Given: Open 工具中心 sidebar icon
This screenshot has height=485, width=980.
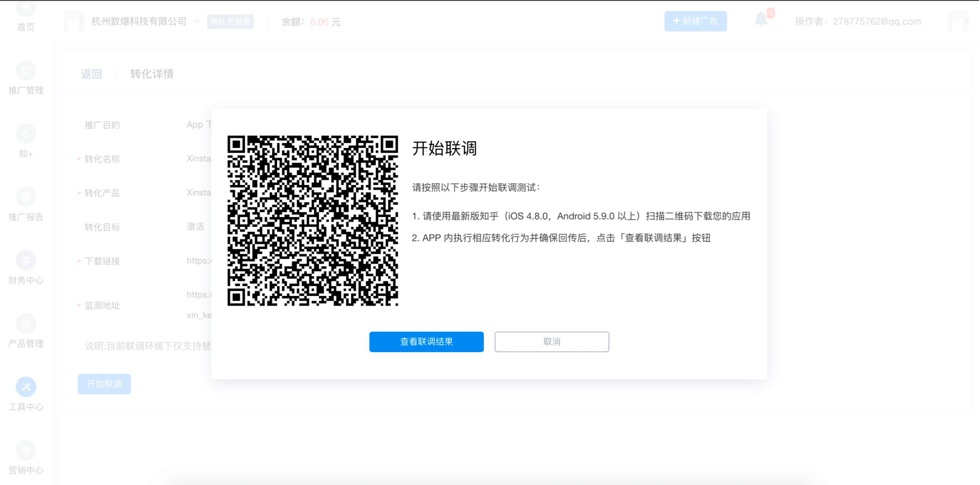Looking at the screenshot, I should point(26,387).
